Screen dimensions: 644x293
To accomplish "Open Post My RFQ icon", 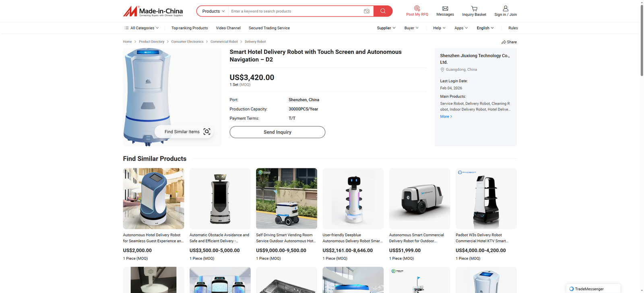I will coord(417,8).
